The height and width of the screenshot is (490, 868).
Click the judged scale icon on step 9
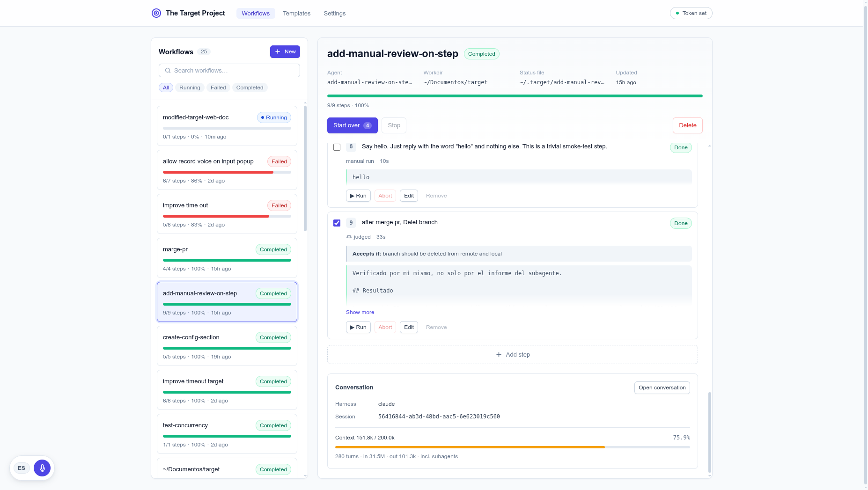349,237
